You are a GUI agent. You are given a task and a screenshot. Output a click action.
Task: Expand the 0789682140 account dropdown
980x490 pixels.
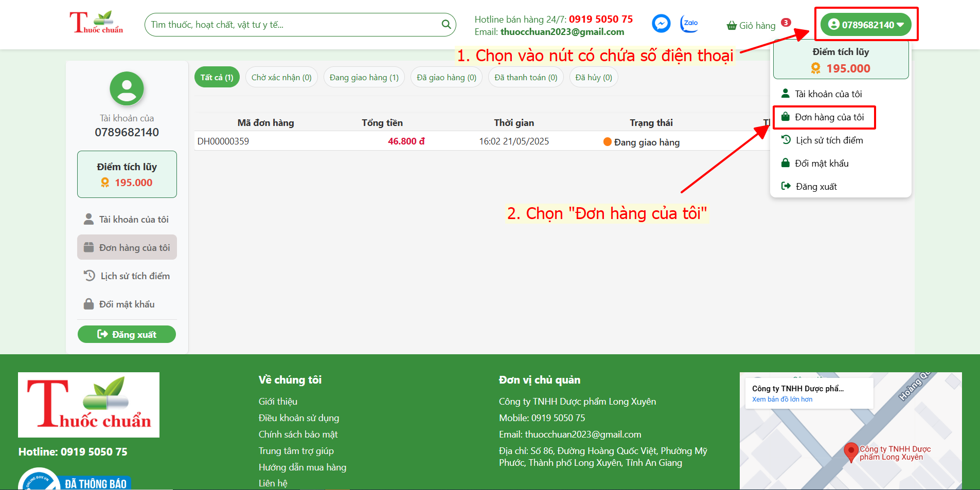click(866, 24)
